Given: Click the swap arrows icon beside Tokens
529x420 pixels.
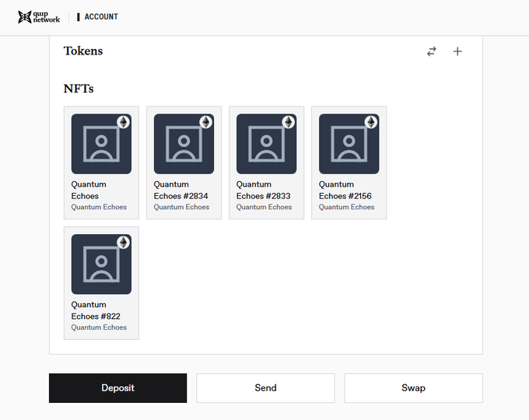Looking at the screenshot, I should point(432,51).
